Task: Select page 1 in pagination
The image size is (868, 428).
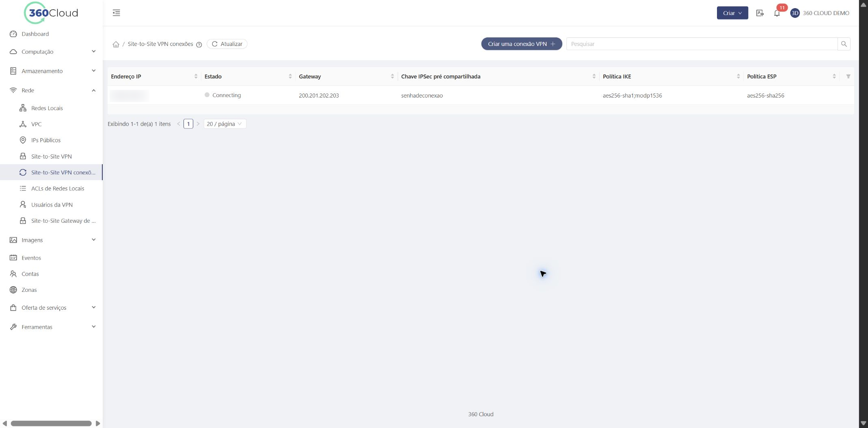Action: [x=188, y=124]
